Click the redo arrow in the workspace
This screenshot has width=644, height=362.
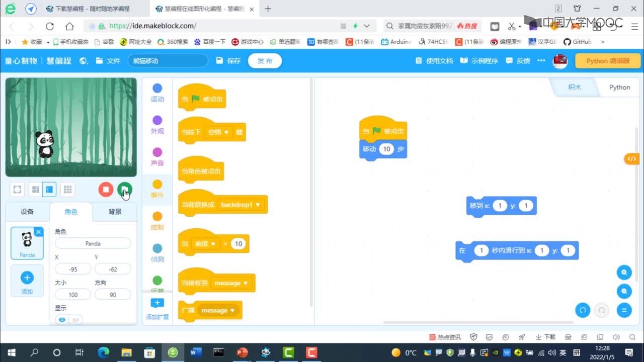click(602, 310)
